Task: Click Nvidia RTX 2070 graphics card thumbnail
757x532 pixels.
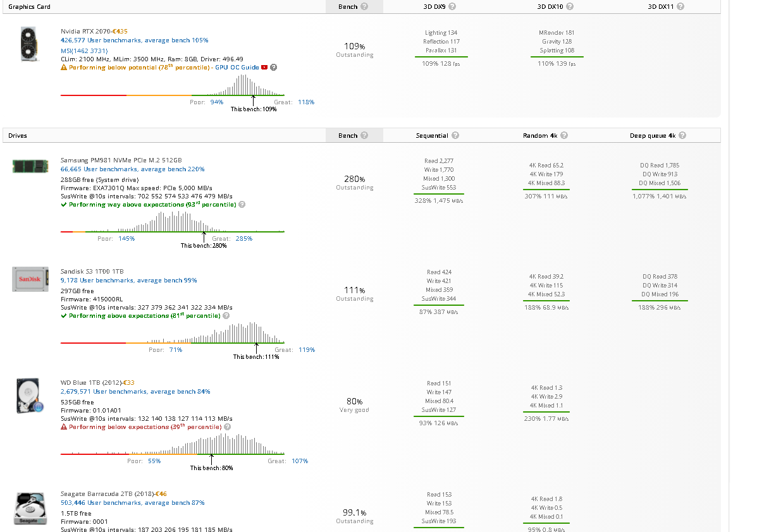Action: tap(29, 44)
